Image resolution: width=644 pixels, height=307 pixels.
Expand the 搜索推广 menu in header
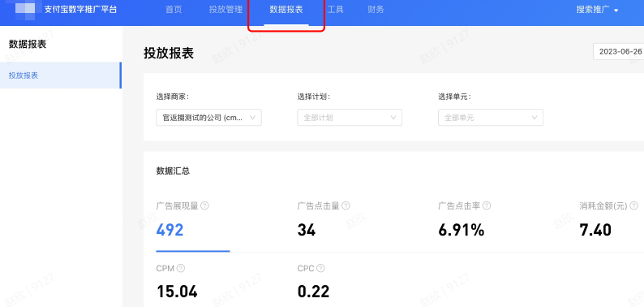tap(597, 10)
